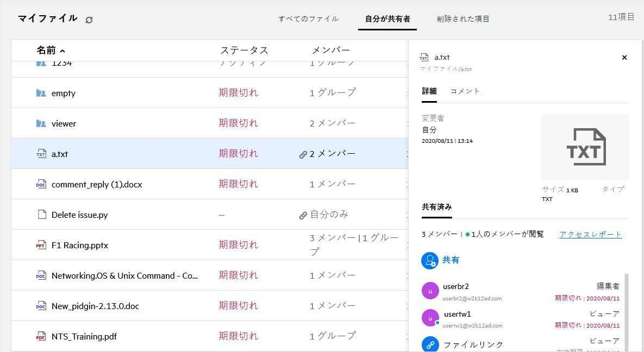
Task: Click the userbr2 avatar icon
Action: [430, 291]
